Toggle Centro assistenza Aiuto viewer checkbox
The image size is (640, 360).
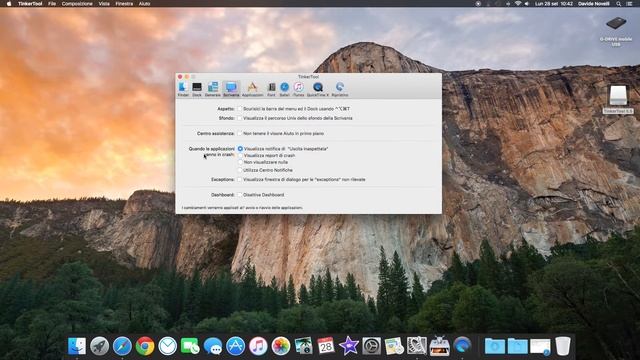pyautogui.click(x=240, y=133)
